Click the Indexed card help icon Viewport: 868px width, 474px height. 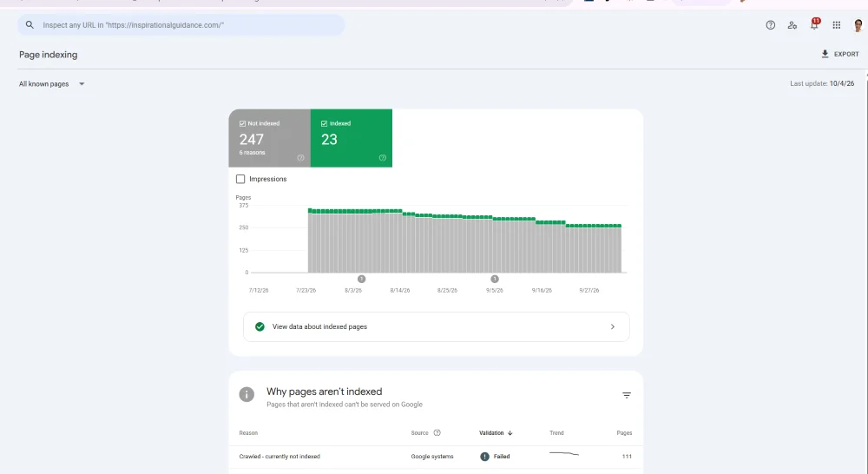383,158
